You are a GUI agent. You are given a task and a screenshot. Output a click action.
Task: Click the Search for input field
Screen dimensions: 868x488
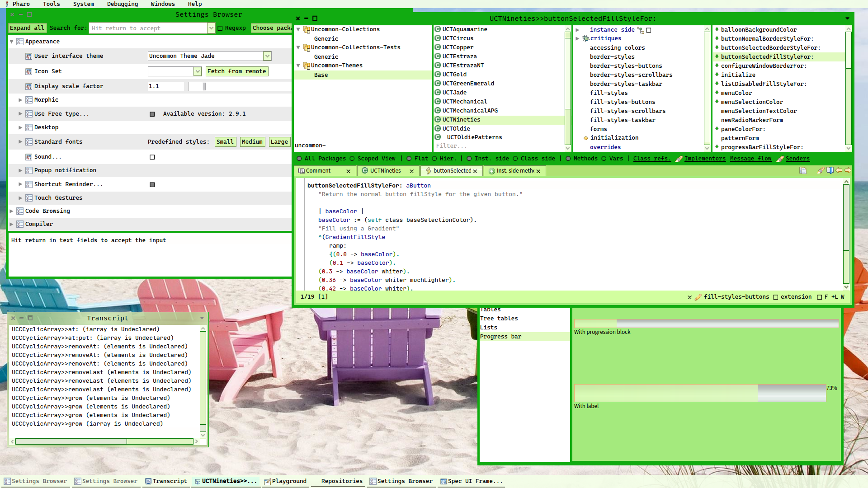(x=148, y=28)
